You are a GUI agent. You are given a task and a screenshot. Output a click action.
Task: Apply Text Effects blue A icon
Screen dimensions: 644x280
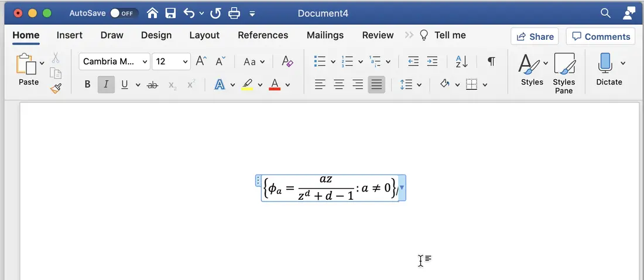click(x=220, y=85)
